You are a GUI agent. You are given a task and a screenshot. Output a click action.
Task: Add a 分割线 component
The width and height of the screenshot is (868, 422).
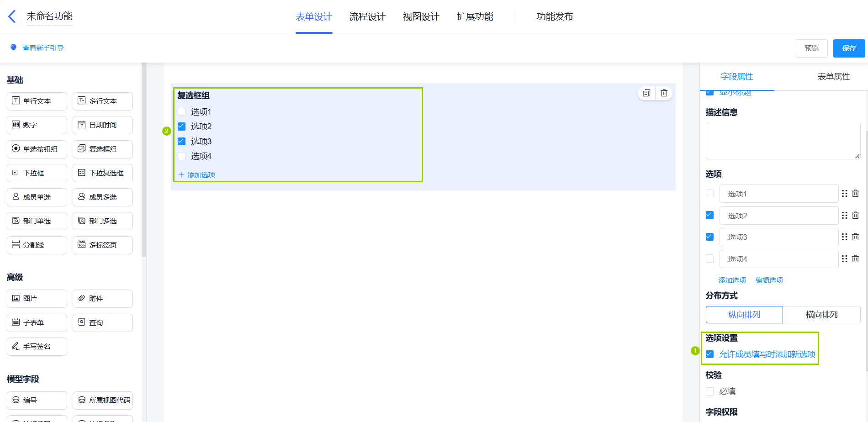tap(37, 245)
